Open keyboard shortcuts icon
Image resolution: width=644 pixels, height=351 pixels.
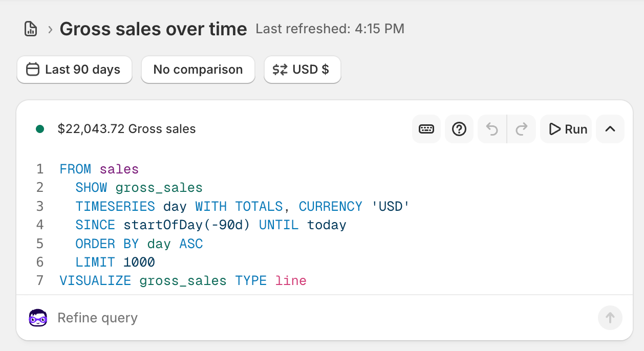coord(426,129)
